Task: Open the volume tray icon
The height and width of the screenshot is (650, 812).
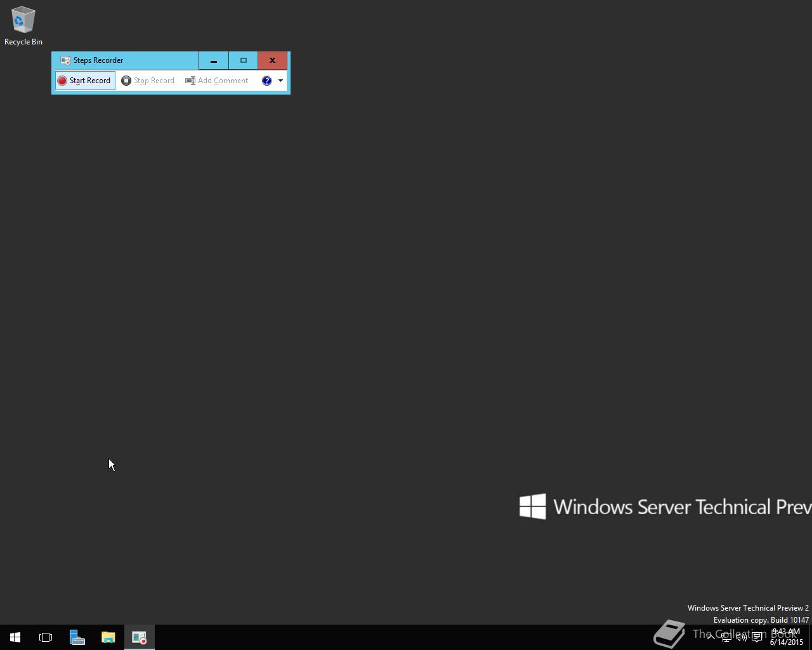Action: [741, 637]
